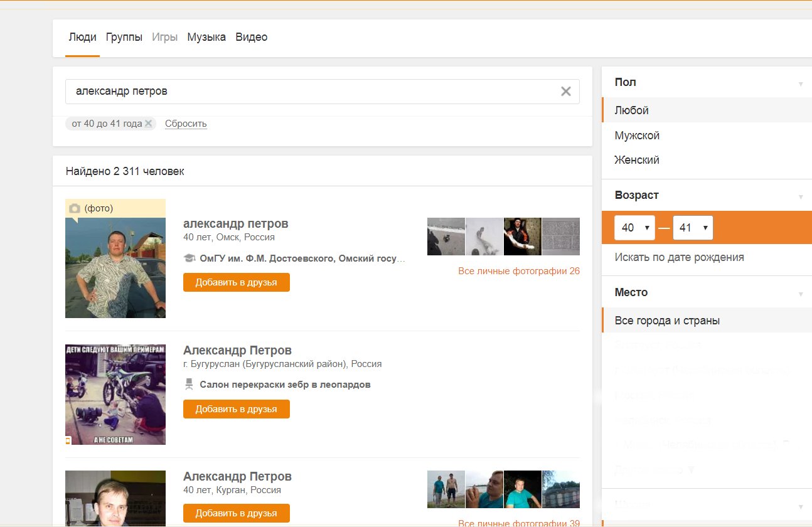Click the Сбросить link
The width and height of the screenshot is (812, 527).
pyautogui.click(x=186, y=124)
